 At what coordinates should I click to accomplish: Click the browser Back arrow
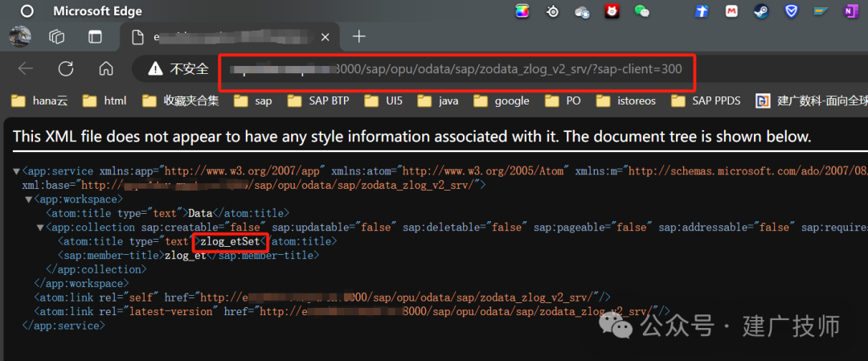point(26,68)
